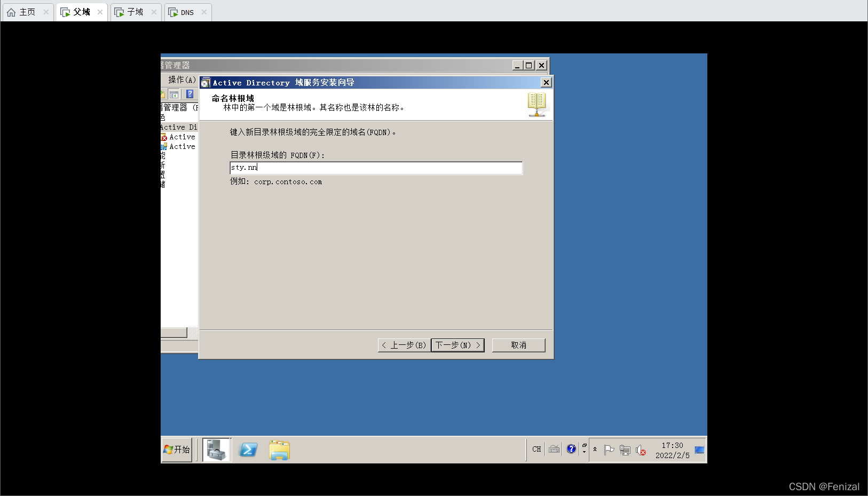Close the 子域 tab

point(154,12)
